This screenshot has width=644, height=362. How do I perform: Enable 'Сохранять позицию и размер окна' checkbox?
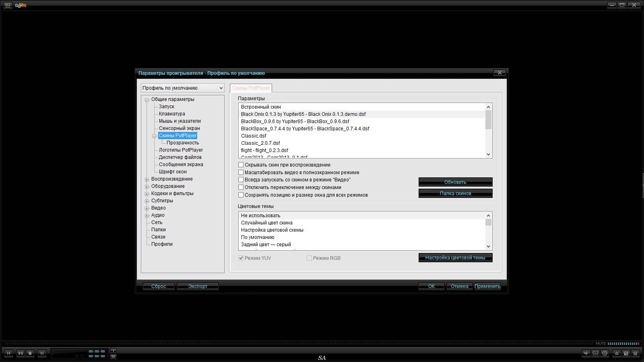[x=241, y=195]
